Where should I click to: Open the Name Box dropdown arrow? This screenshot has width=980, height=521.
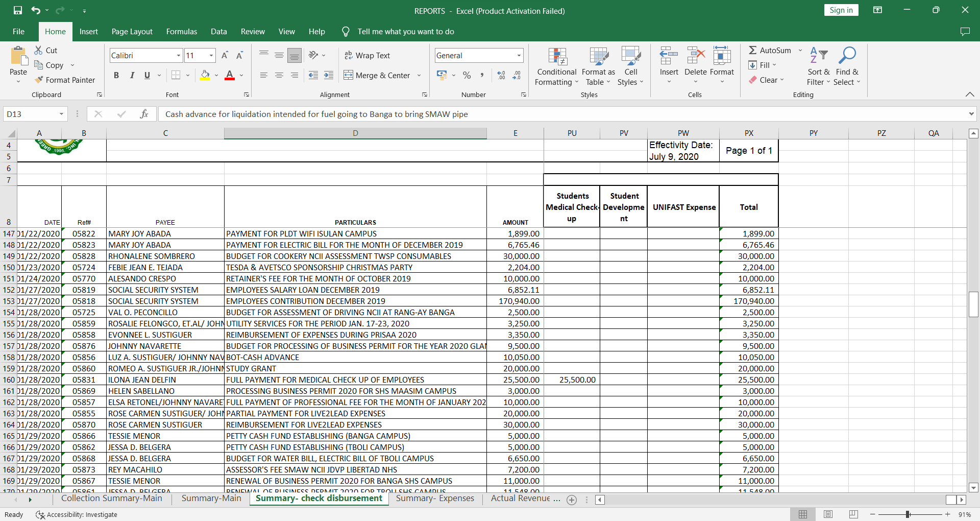click(x=61, y=114)
